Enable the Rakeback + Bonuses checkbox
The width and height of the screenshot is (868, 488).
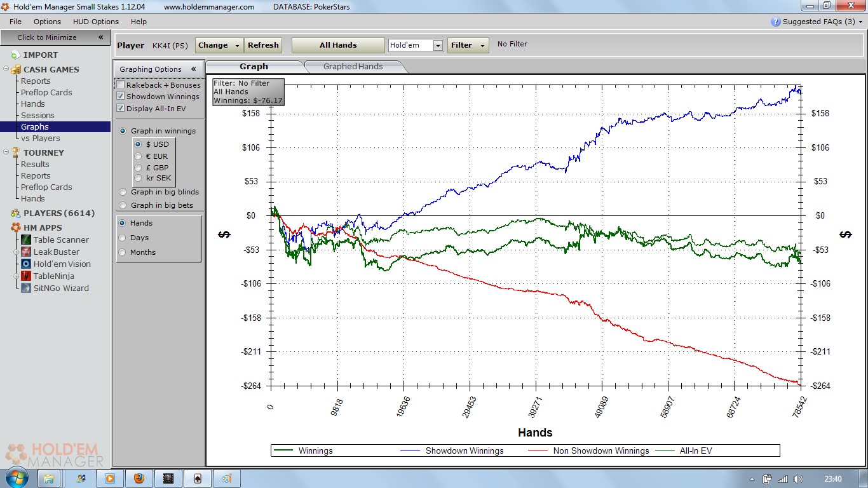(x=120, y=85)
